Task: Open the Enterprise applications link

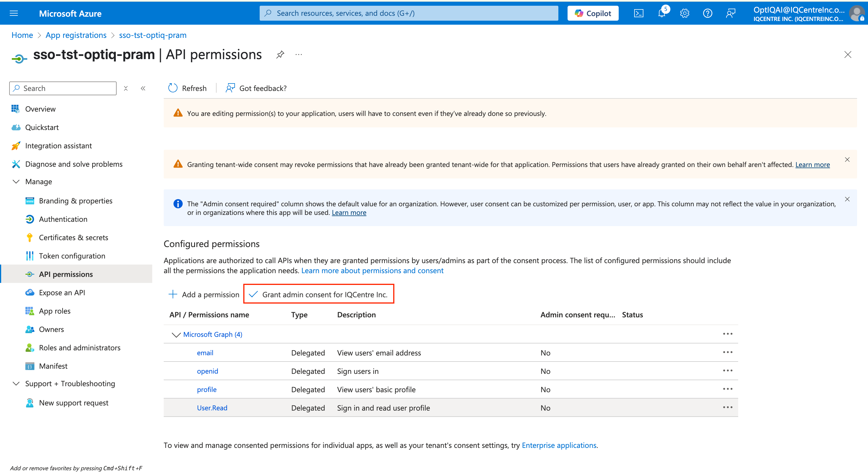Action: [559, 445]
